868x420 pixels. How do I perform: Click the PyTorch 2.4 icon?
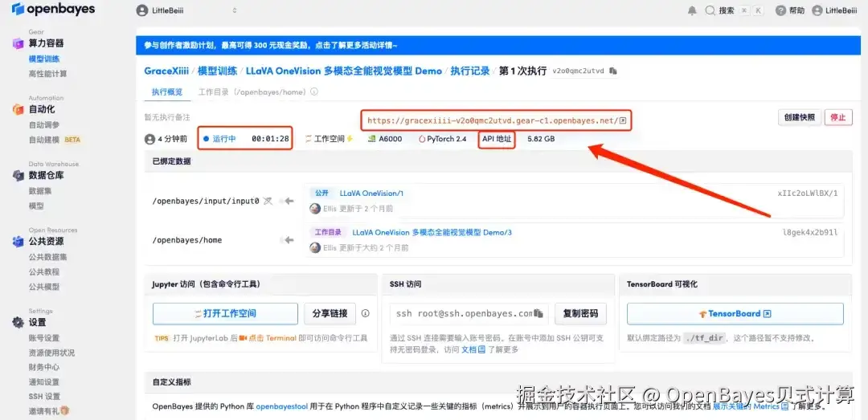[x=422, y=139]
